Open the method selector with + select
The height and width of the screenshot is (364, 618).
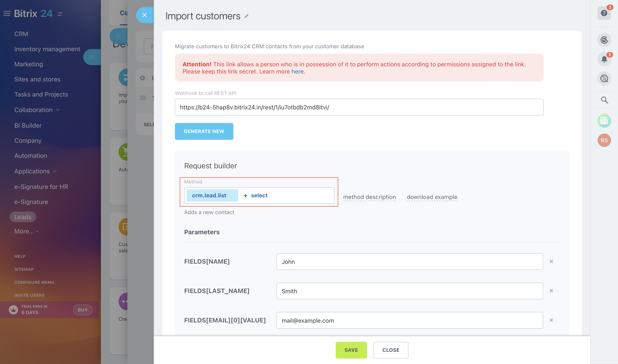(256, 195)
